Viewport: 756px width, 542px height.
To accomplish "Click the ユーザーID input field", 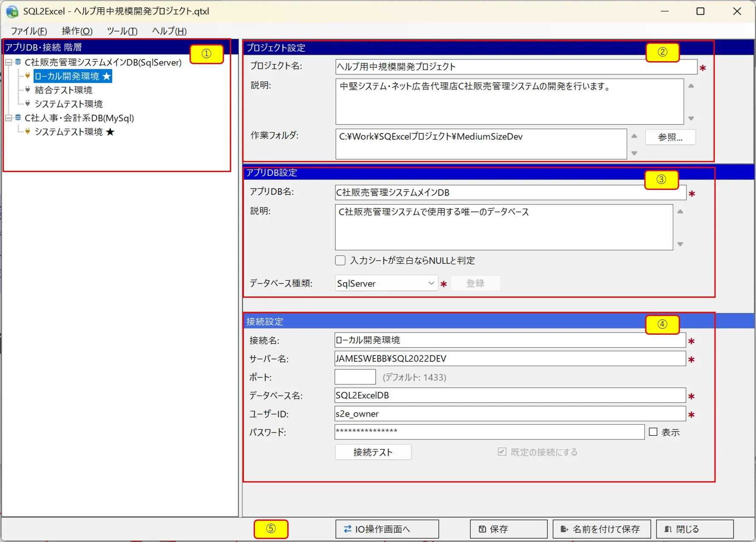I will coord(510,414).
